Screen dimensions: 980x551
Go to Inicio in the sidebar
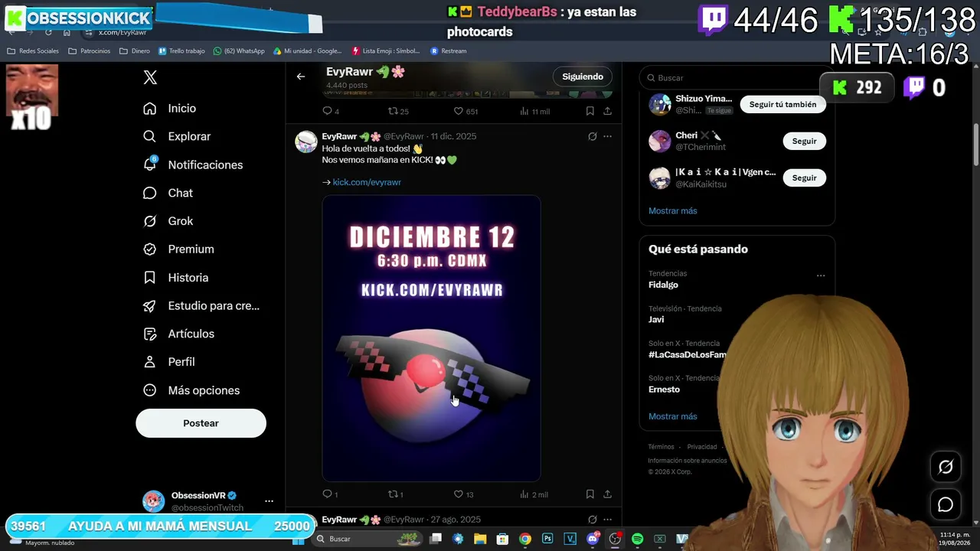tap(170, 109)
